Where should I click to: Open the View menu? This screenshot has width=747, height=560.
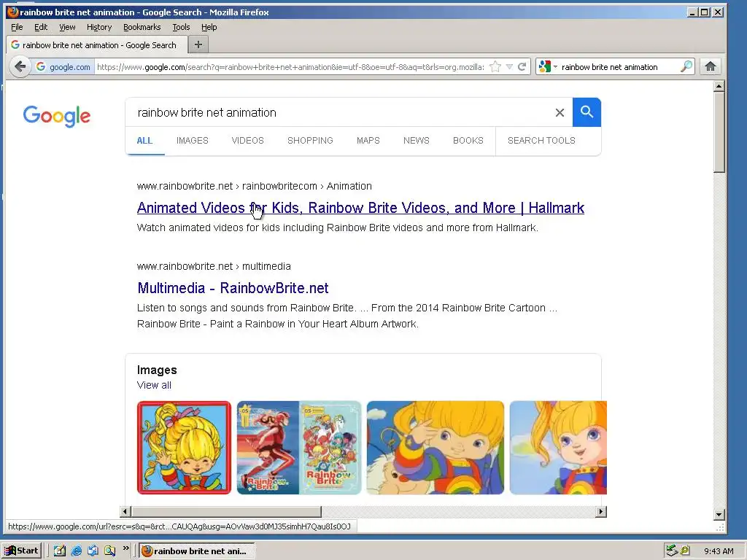pos(67,27)
